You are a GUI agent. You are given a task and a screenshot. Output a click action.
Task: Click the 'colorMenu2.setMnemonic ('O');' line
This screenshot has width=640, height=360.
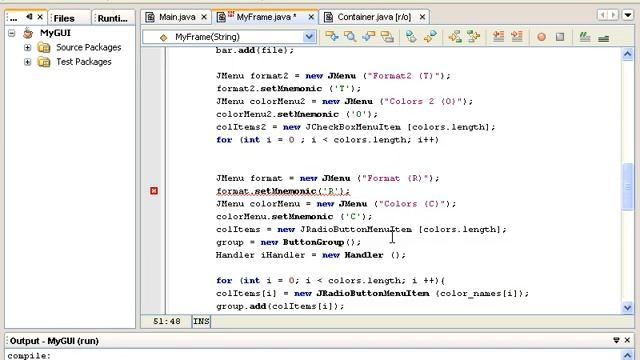pos(297,114)
